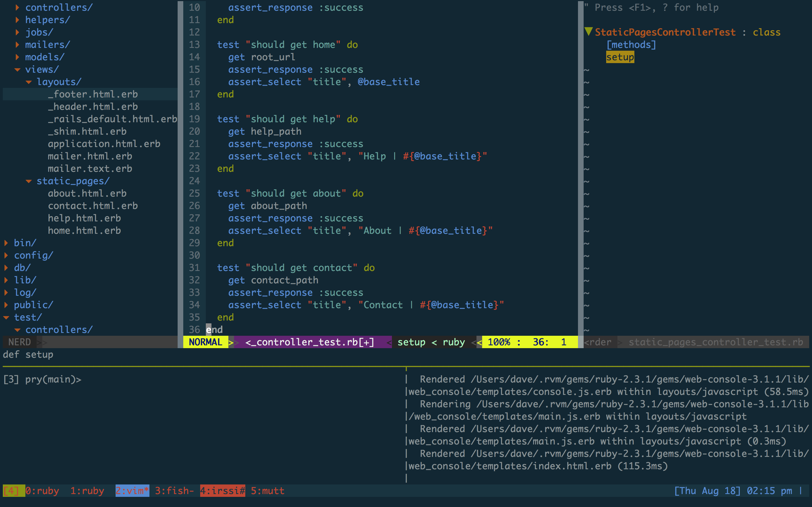812x507 pixels.
Task: Expand the config/ directory arrow
Action: coord(6,255)
